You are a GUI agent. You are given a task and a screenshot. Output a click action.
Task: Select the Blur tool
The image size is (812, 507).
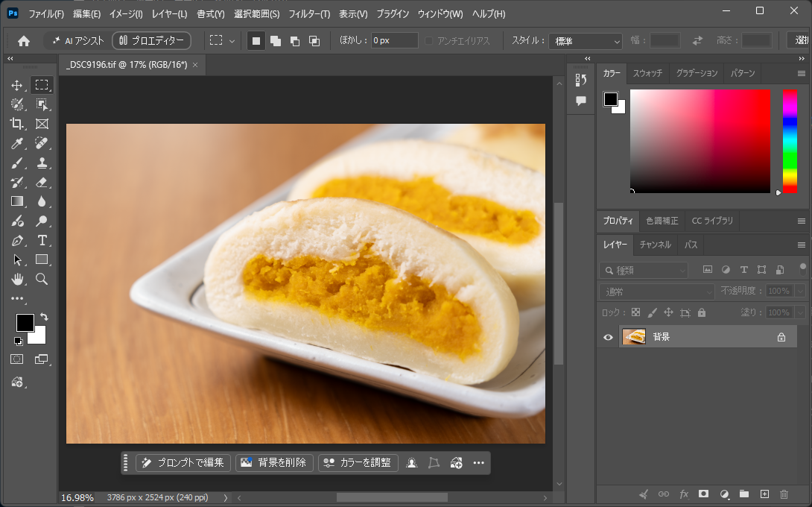click(42, 201)
